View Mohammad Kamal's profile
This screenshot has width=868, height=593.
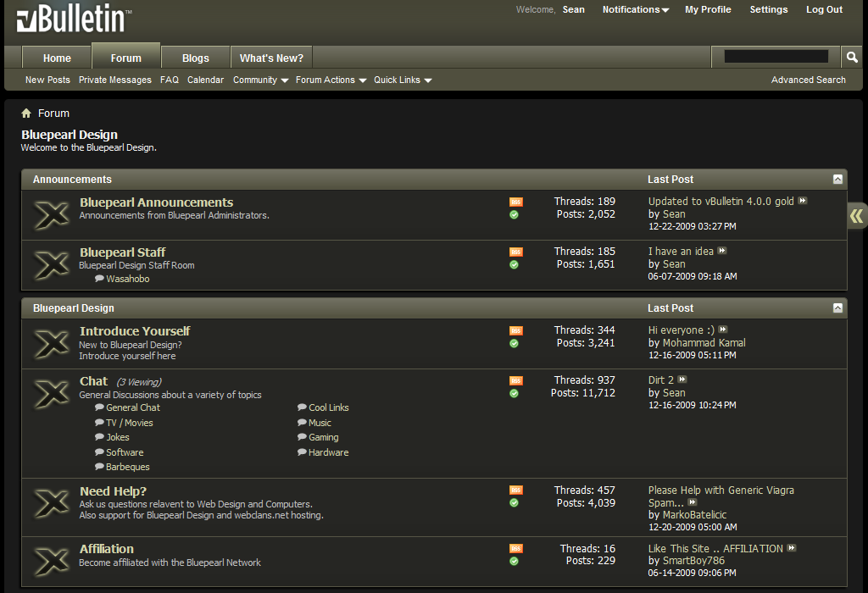pyautogui.click(x=704, y=343)
